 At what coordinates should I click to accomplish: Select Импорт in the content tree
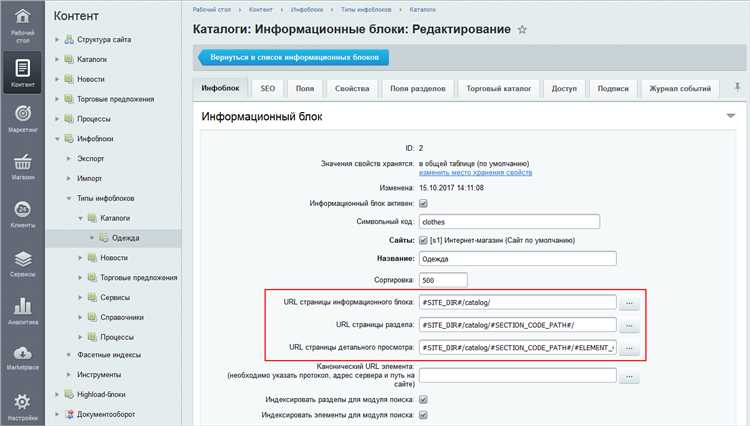pyautogui.click(x=89, y=178)
